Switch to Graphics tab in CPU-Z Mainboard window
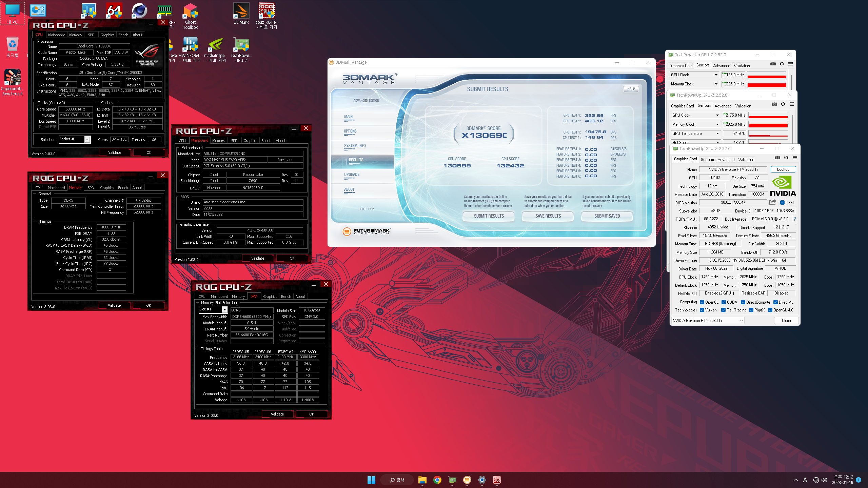Viewport: 868px width, 488px height. pyautogui.click(x=250, y=141)
